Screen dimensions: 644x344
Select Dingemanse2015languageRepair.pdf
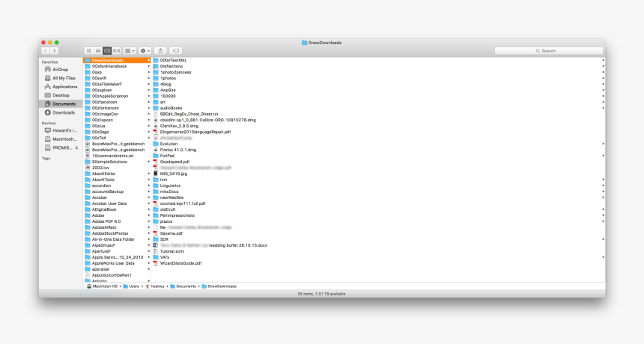pos(379,132)
